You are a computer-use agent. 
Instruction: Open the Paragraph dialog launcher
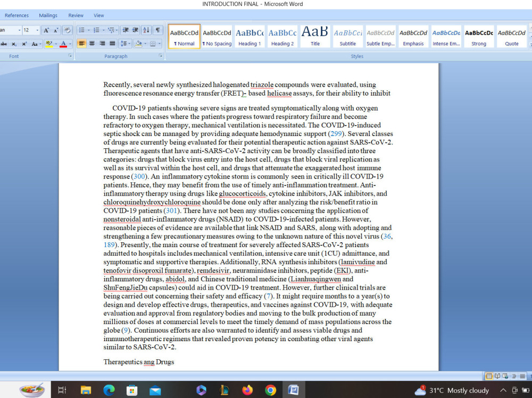[161, 56]
